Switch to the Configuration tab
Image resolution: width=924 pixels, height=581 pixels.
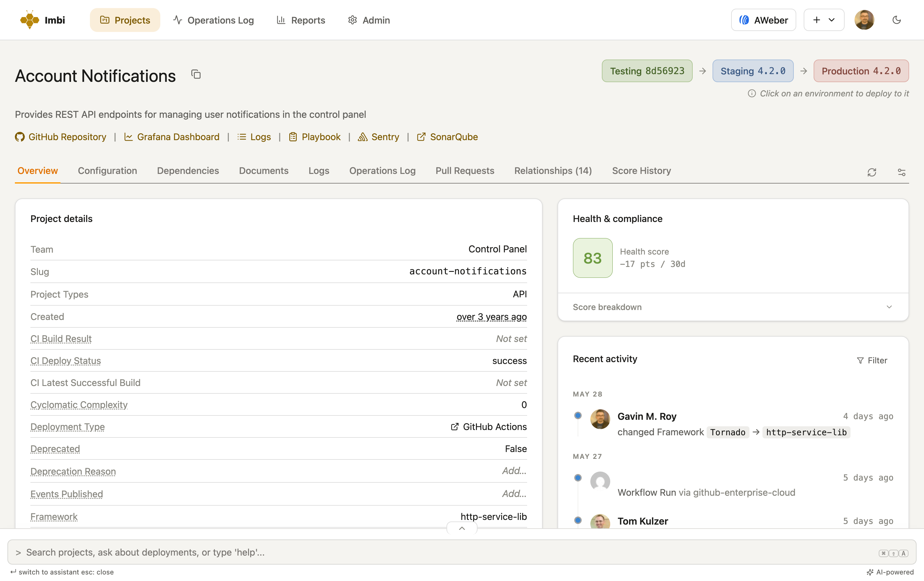tap(108, 171)
